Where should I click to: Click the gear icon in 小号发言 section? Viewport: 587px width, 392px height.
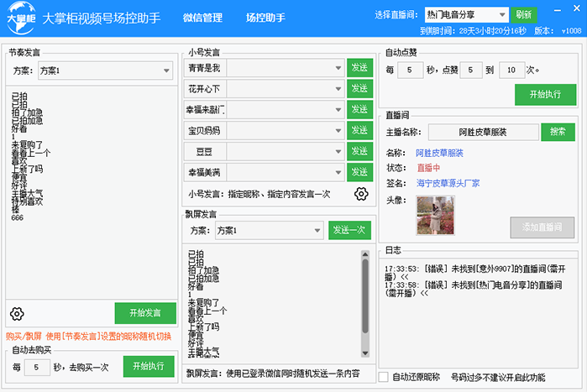[x=361, y=194]
